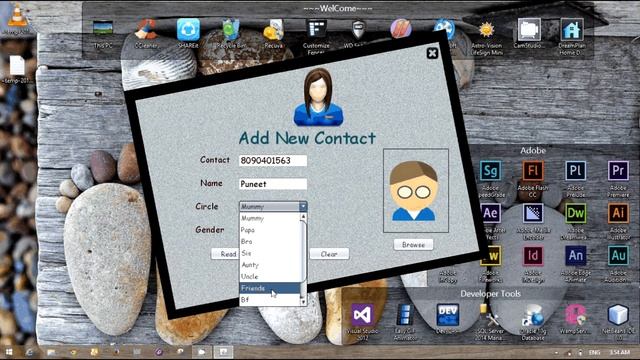640x360 pixels.
Task: Select Uncle from the Circle list
Action: tap(270, 276)
